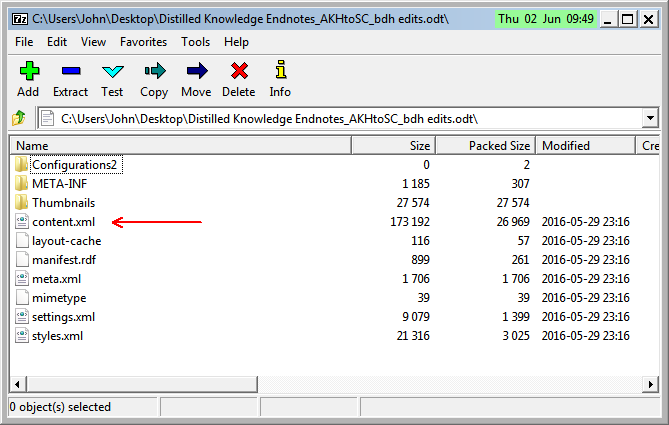
Task: Expand the address path dropdown arrow
Action: coord(650,119)
